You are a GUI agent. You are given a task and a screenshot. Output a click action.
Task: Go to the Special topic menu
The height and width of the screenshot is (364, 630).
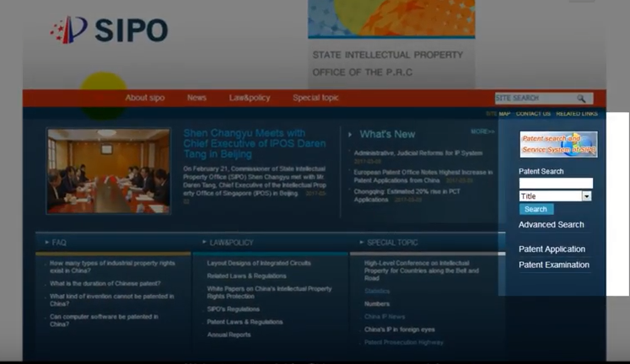point(315,98)
